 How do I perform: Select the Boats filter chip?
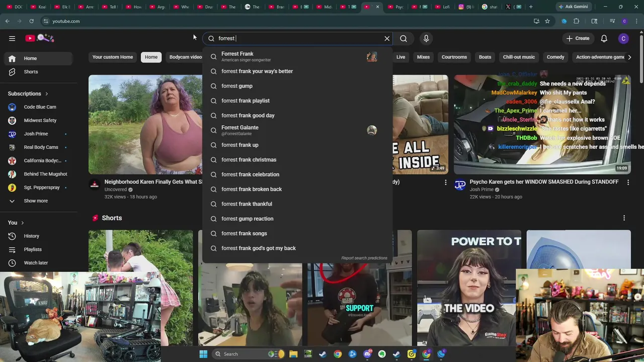[485, 57]
